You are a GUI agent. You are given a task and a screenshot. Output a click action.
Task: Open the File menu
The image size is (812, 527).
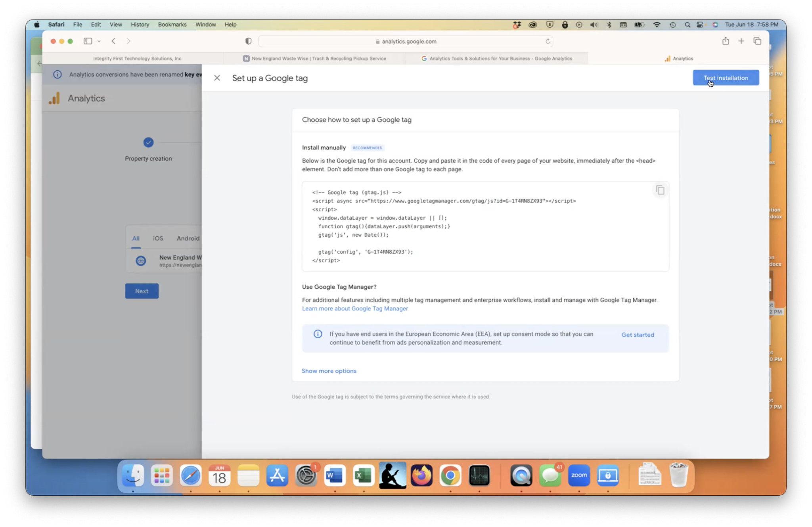click(x=78, y=24)
